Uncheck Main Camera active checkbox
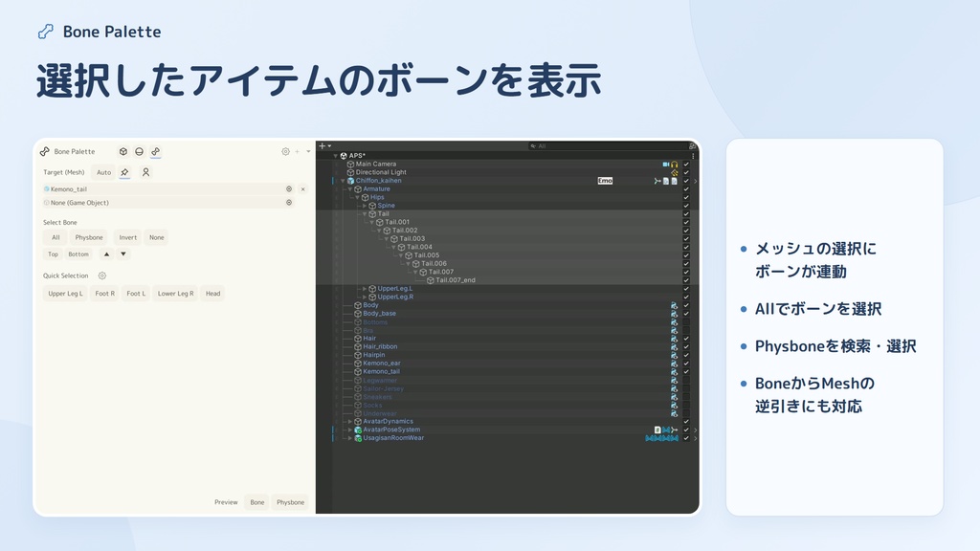The image size is (980, 551). coord(686,165)
